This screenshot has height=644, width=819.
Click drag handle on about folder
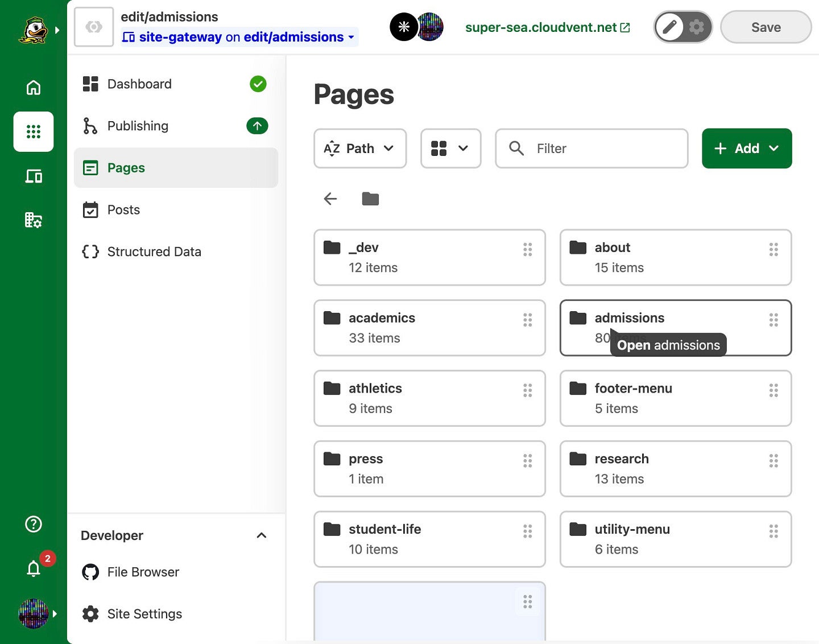point(773,249)
